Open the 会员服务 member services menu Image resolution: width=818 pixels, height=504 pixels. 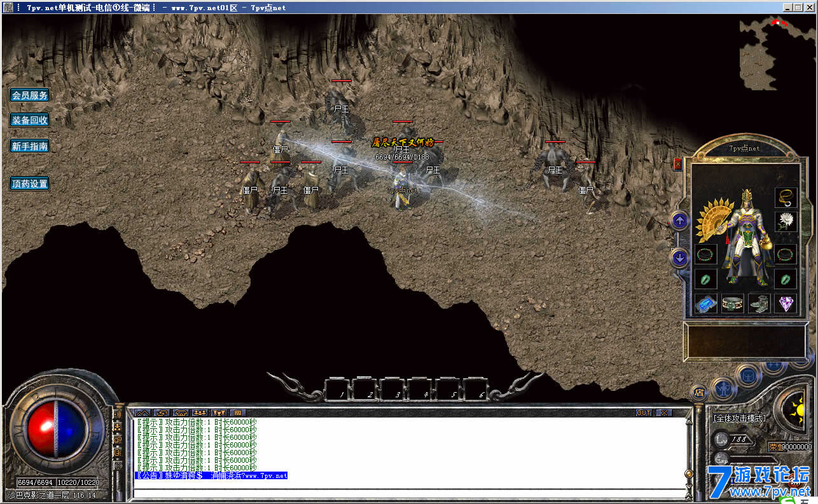(x=30, y=95)
